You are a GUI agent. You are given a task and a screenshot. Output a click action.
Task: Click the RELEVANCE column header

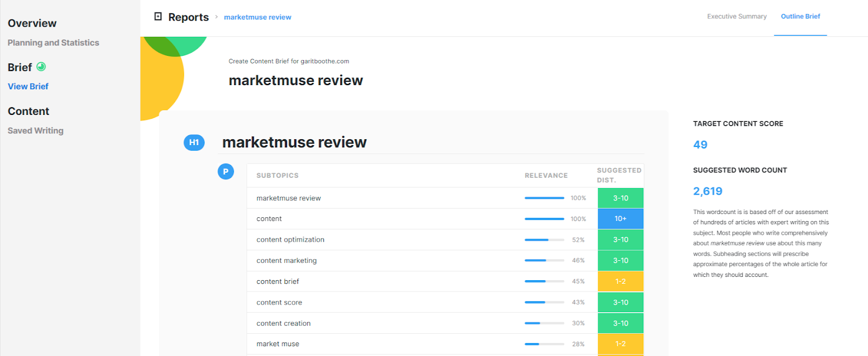546,176
